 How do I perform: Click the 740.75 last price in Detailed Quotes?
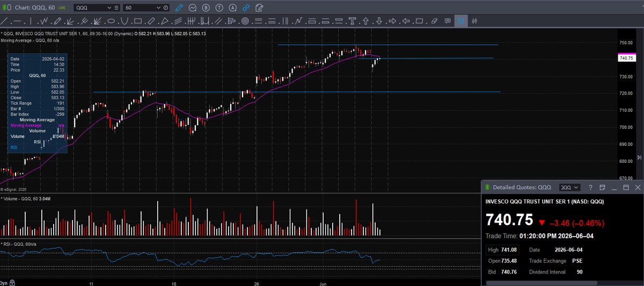pos(509,220)
